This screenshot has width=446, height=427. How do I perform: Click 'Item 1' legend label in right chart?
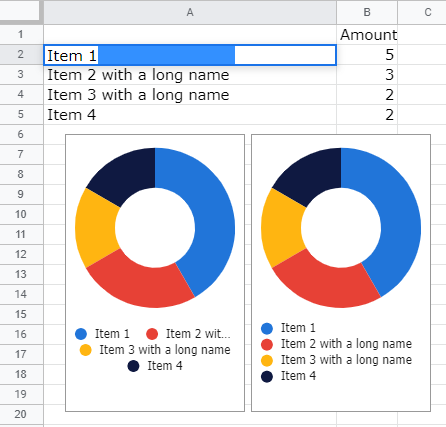pos(298,328)
